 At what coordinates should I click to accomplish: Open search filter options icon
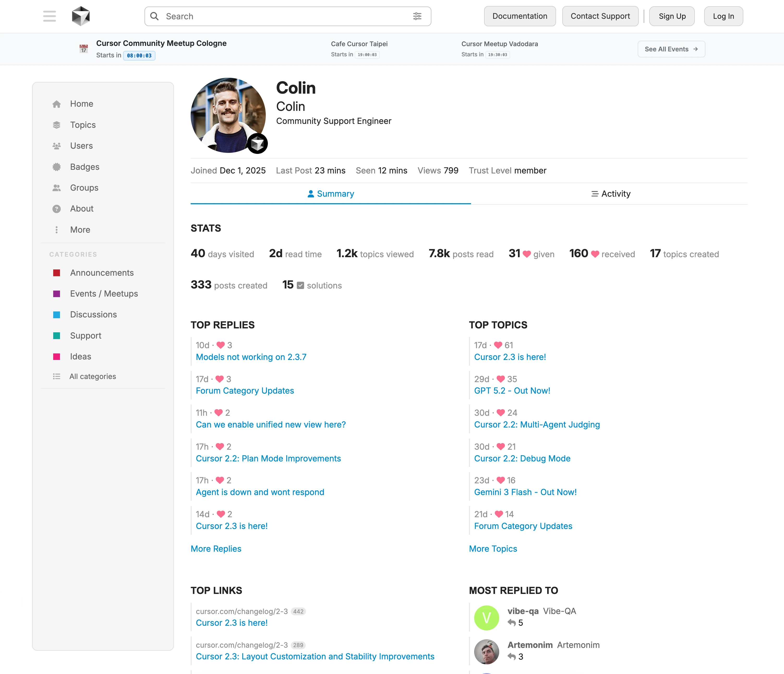417,16
